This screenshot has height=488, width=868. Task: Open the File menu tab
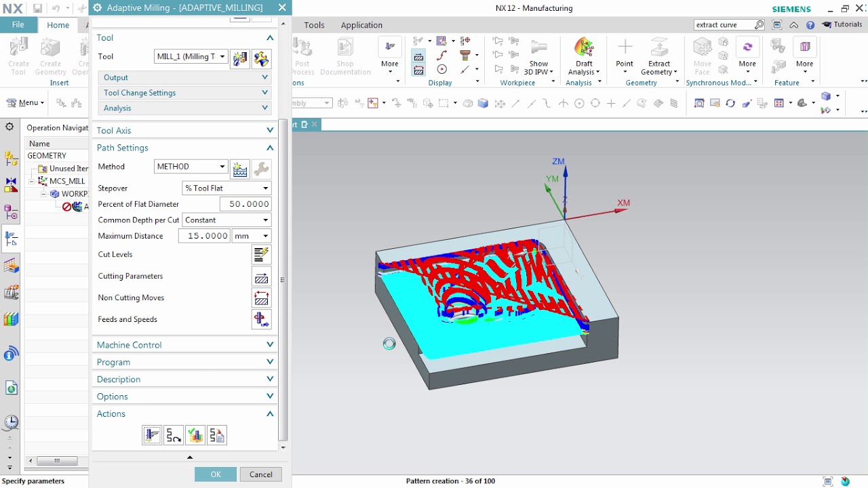coord(18,25)
